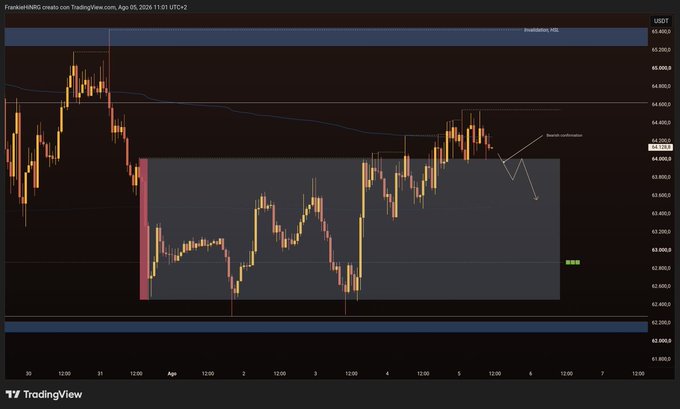Click the date label 7 on time axis

pyautogui.click(x=602, y=373)
